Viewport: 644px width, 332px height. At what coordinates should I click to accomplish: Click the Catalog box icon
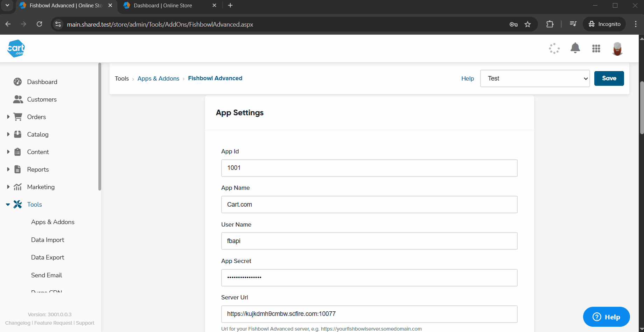[17, 134]
